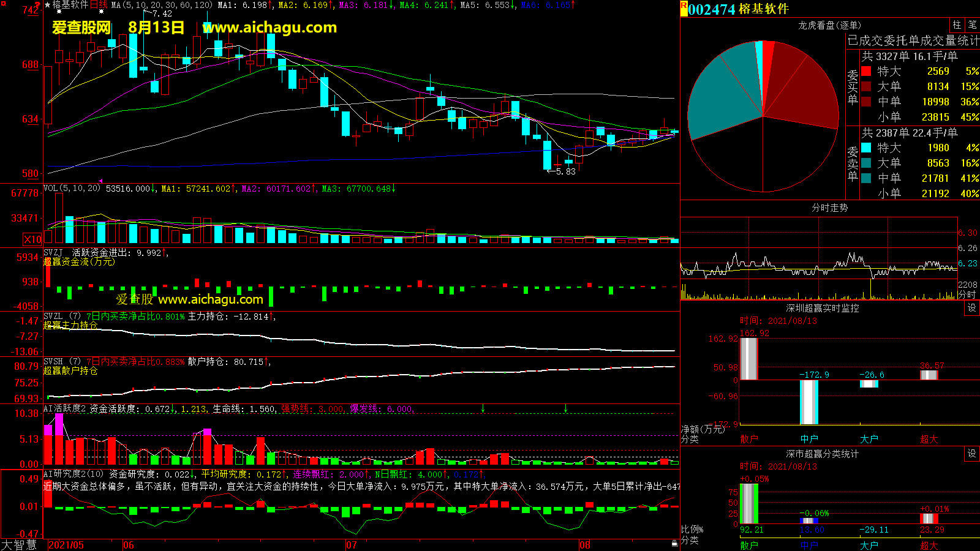This screenshot has width=980, height=551.
Task: Click the star icon before 榕基软件 title
Action: (x=47, y=5)
